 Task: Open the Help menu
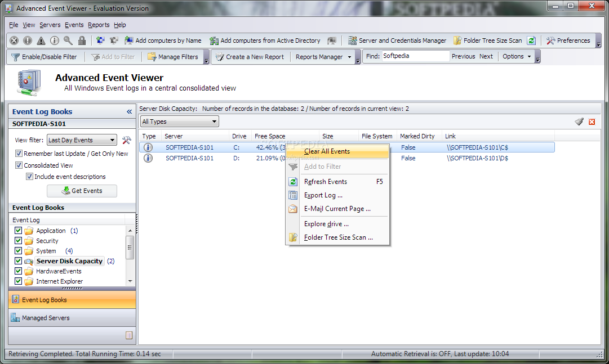click(119, 25)
